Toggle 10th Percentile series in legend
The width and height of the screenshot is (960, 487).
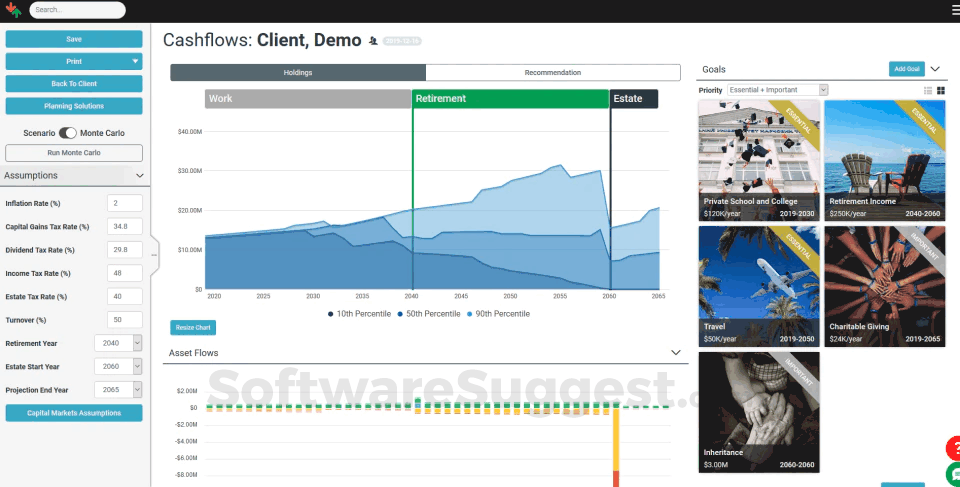pos(361,314)
